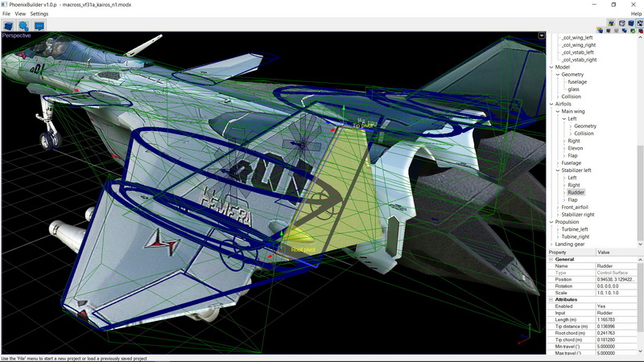The width and height of the screenshot is (644, 362).
Task: Open the File menu
Action: tap(6, 14)
